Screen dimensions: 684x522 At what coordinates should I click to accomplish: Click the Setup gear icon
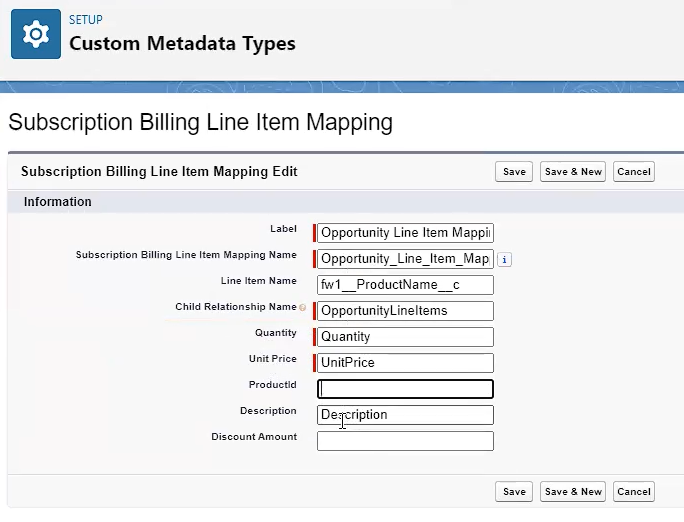(x=36, y=34)
